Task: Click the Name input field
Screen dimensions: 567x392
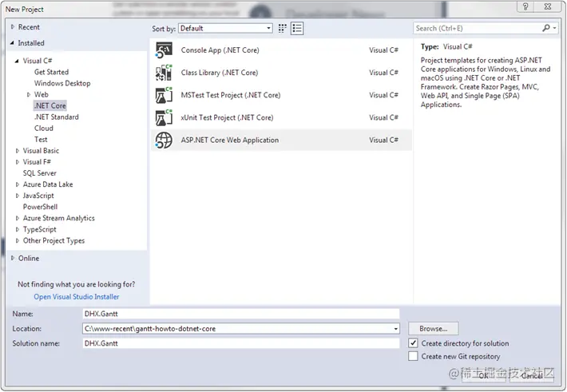Action: coord(241,314)
